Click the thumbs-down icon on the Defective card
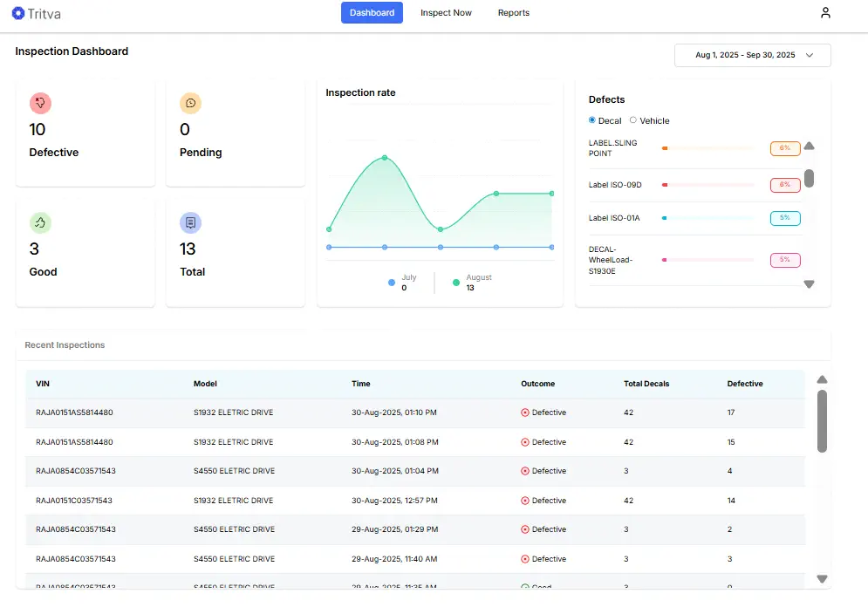 [40, 103]
